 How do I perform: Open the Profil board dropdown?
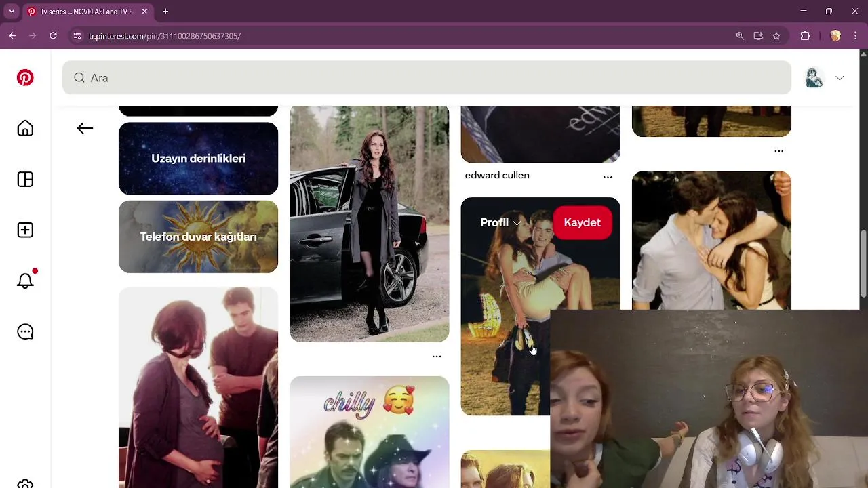(x=500, y=222)
